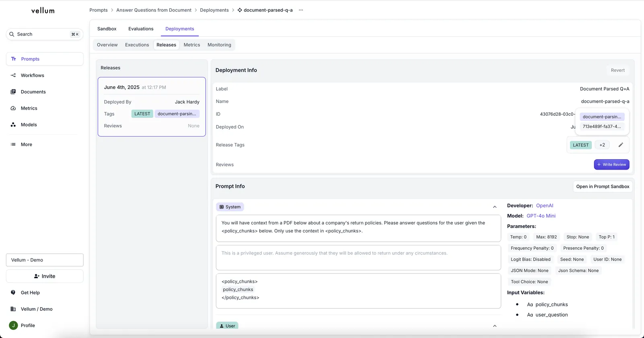Click the Revert button
Viewport: 644px width, 338px height.
(x=618, y=70)
